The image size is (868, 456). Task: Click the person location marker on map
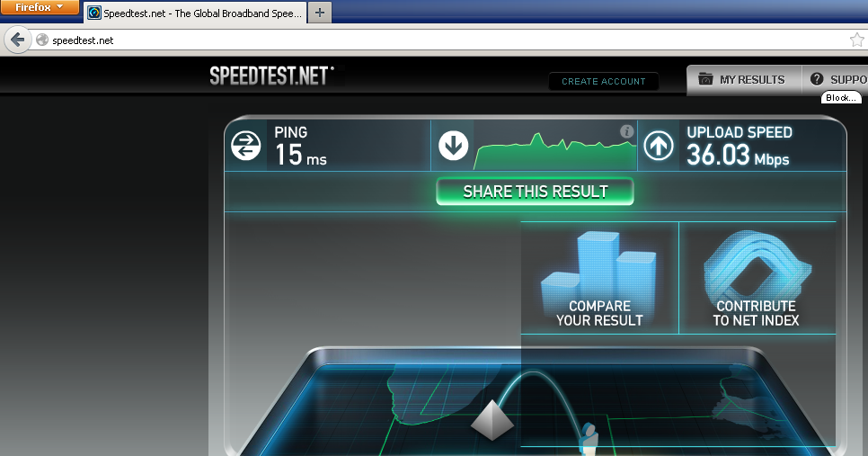pyautogui.click(x=589, y=438)
